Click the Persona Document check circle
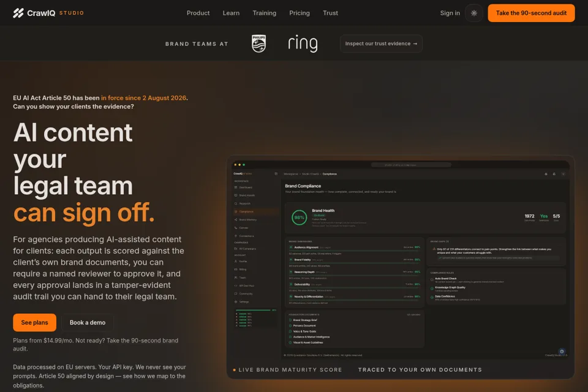The image size is (588, 392). [x=290, y=326]
